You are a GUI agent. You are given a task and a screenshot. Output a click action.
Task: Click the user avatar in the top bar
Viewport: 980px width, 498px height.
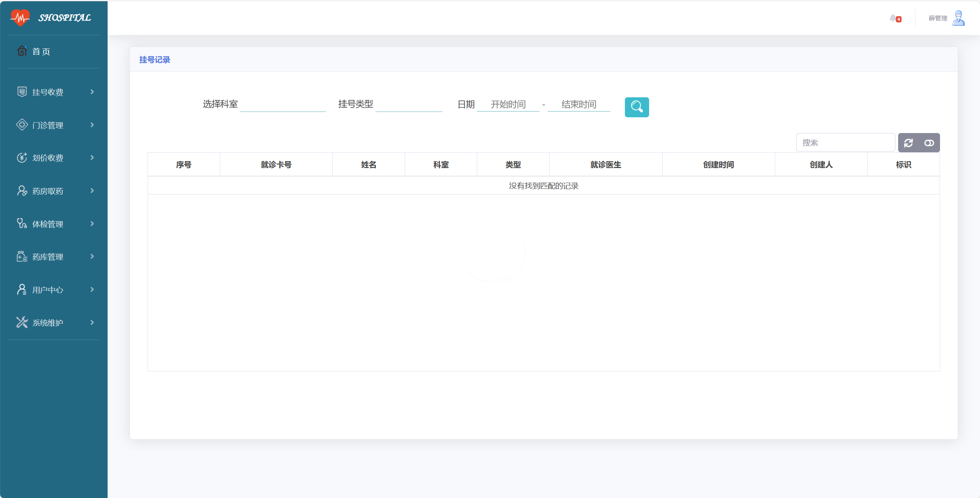click(x=958, y=18)
